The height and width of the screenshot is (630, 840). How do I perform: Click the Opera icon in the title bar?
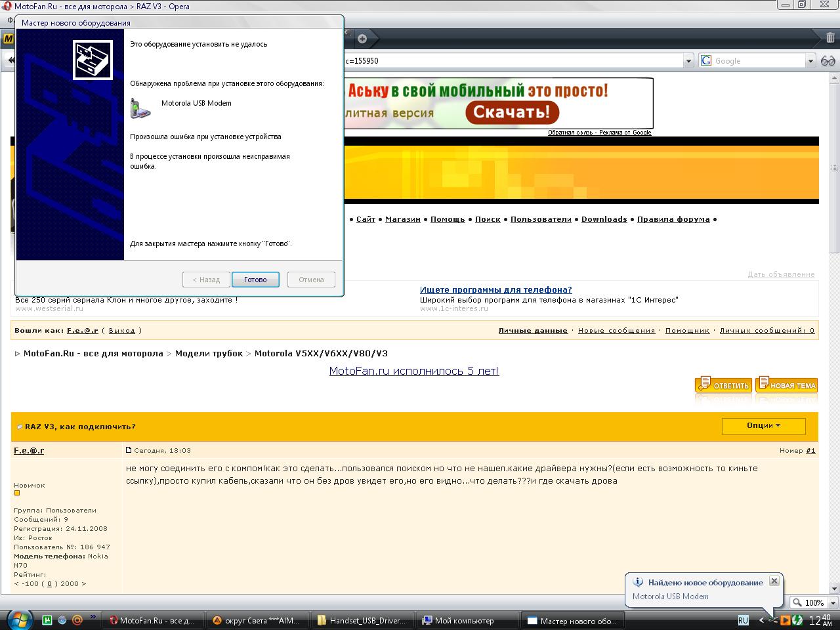[x=7, y=7]
